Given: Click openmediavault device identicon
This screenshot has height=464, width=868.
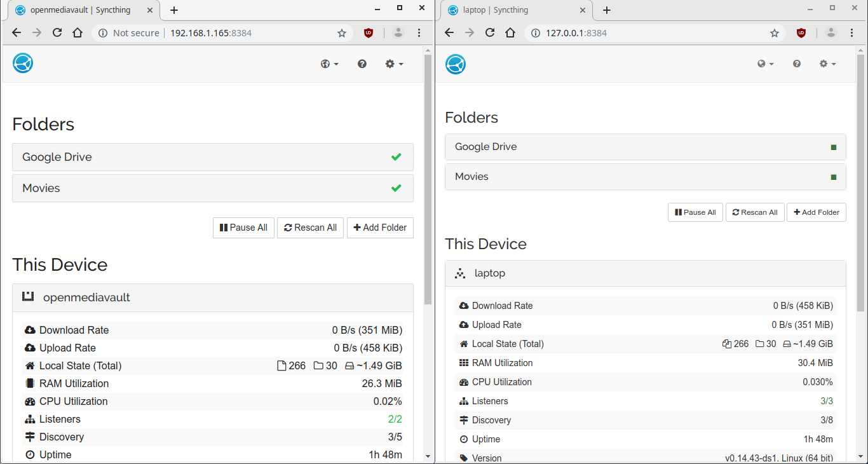Looking at the screenshot, I should tap(28, 297).
